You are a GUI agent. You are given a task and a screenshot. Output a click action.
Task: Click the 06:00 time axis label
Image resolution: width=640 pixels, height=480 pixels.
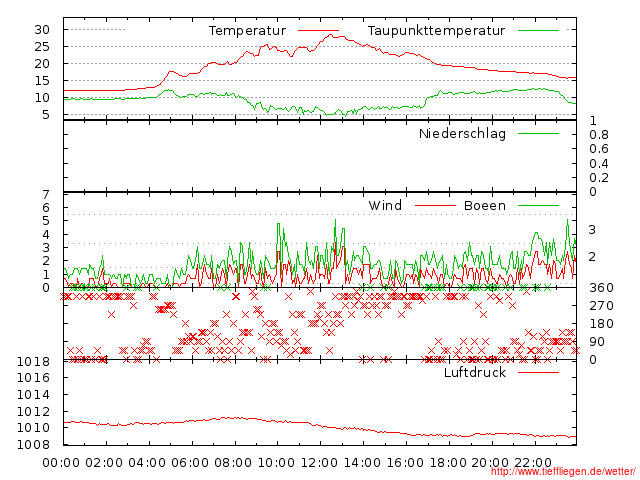(x=190, y=463)
